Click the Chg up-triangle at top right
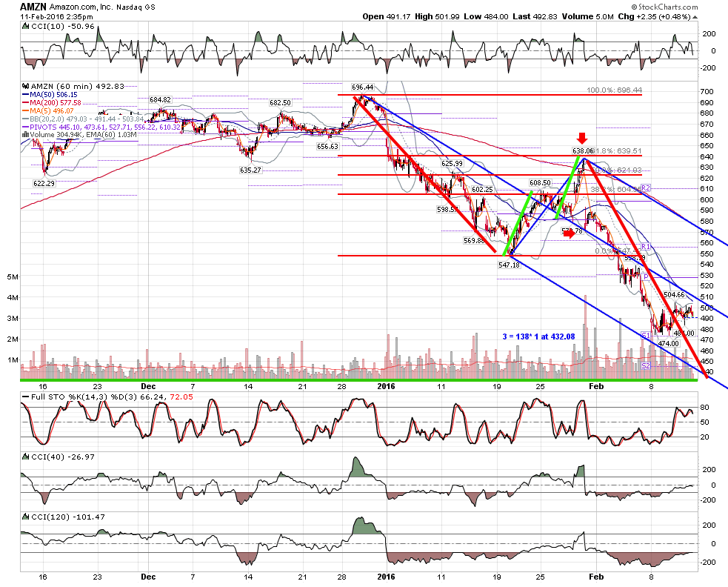Viewport: 728px width, 587px height. click(695, 17)
